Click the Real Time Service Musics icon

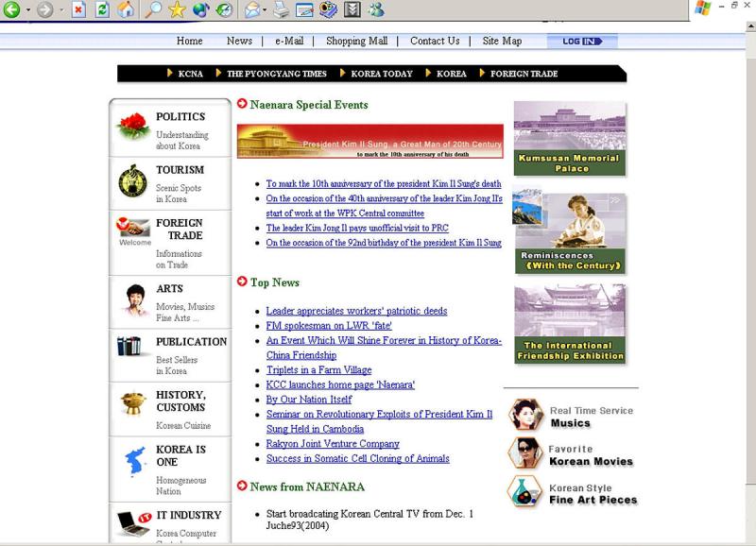(x=524, y=415)
